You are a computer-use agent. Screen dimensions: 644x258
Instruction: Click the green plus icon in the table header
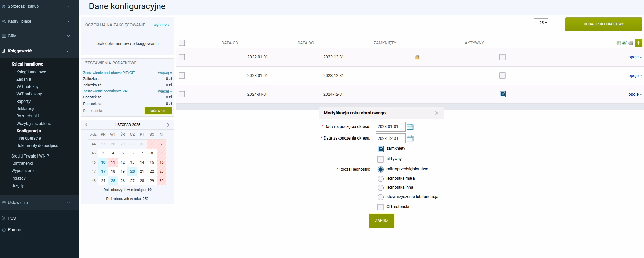click(638, 43)
